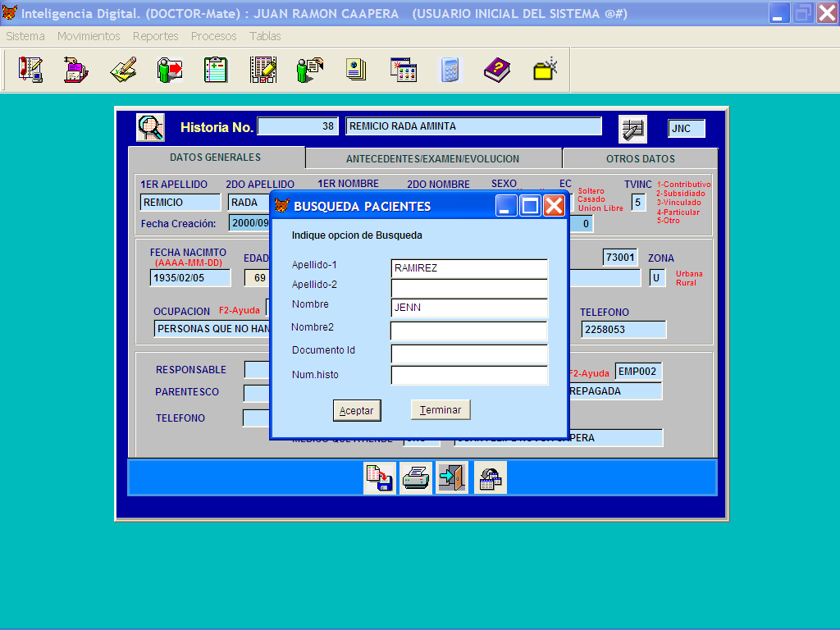Print the patient history with printer icon

pos(416,478)
